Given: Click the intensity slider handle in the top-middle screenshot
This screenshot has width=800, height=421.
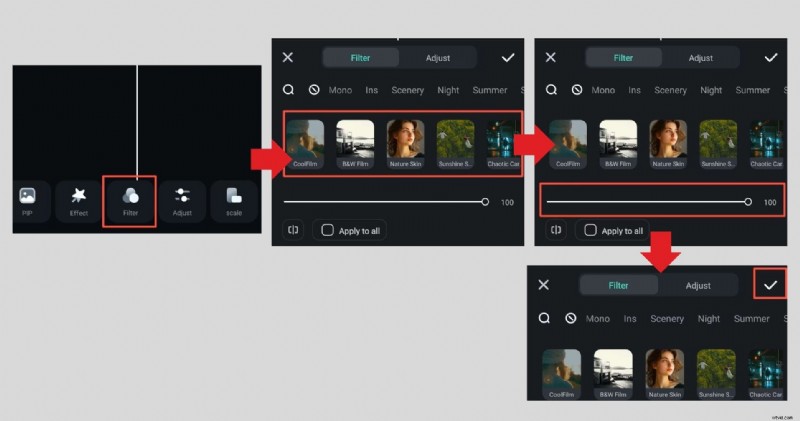Looking at the screenshot, I should point(485,202).
